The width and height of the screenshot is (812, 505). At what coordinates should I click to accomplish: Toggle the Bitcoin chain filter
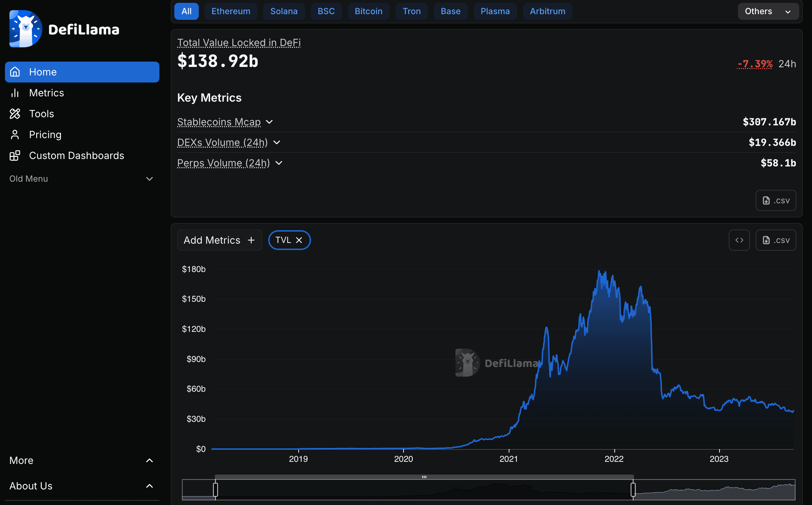pos(368,11)
